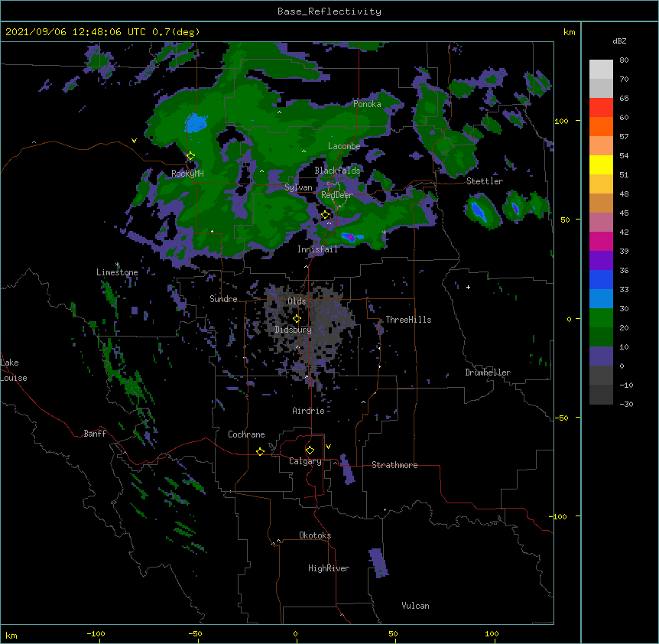This screenshot has height=644, width=659.
Task: Select the Okotoks town label
Action: [315, 535]
